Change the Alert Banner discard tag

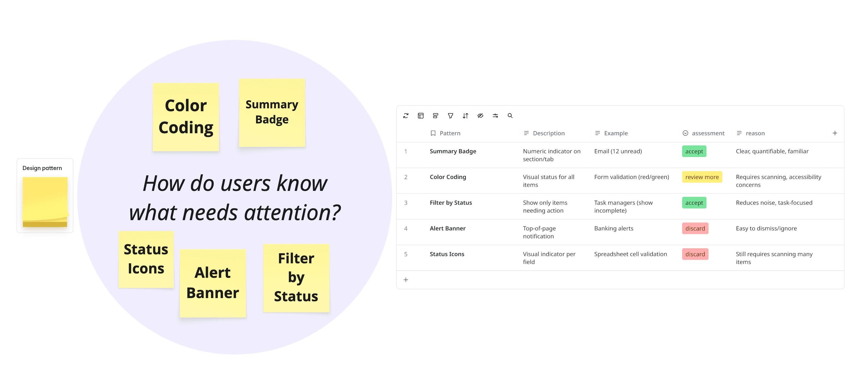[x=695, y=229]
